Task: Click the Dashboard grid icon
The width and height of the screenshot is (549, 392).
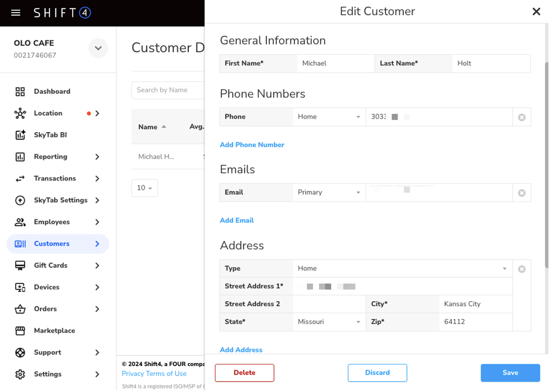Action: point(20,92)
